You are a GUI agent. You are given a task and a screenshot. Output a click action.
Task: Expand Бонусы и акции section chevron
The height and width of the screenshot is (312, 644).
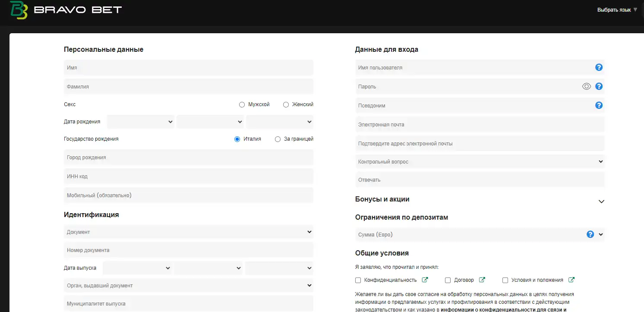(601, 202)
